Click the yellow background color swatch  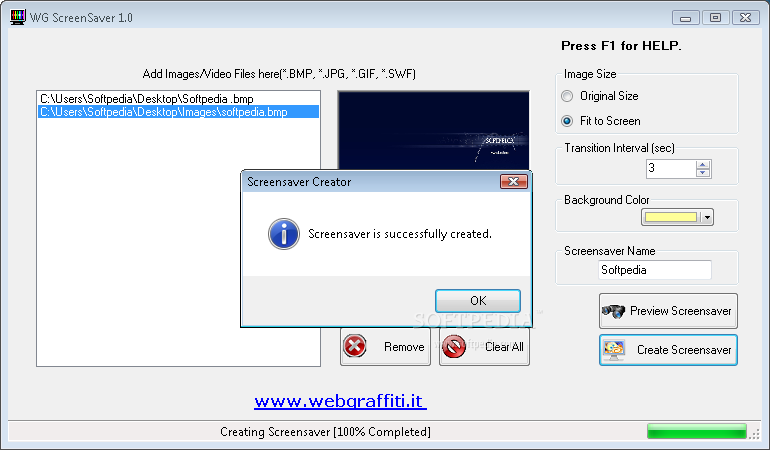pyautogui.click(x=671, y=217)
